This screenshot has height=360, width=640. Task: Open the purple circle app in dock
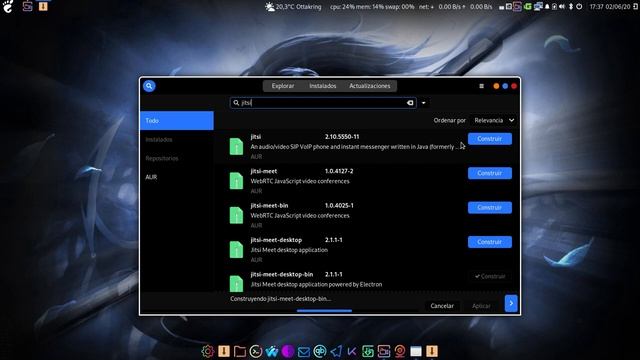click(x=288, y=351)
